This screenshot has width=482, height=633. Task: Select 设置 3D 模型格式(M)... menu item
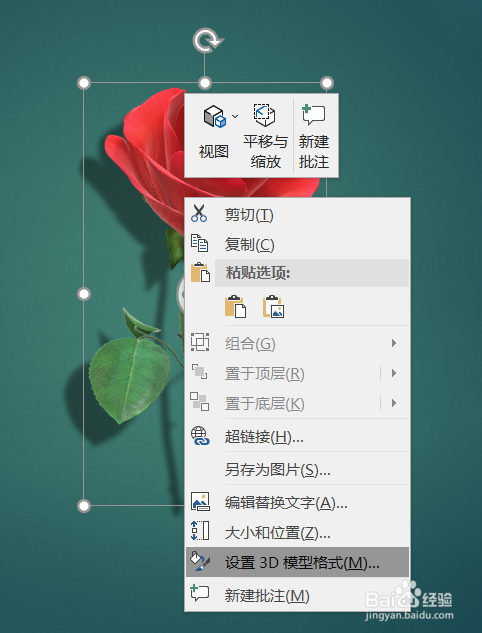click(298, 562)
